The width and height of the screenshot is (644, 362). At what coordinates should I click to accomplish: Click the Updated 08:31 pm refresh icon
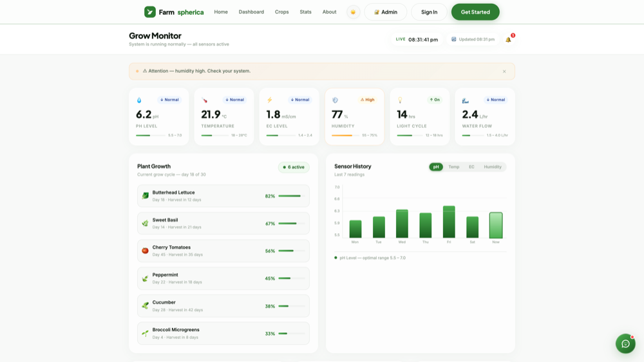point(454,39)
